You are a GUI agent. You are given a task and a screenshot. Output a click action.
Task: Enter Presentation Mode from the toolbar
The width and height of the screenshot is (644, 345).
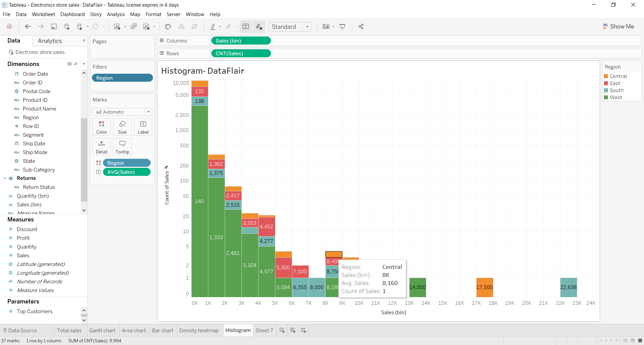coord(342,26)
